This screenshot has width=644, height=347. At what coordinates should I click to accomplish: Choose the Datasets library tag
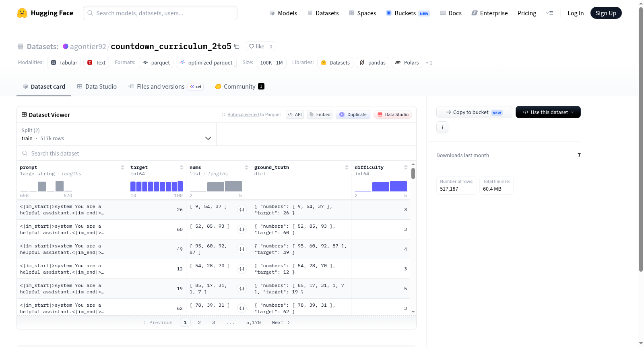pyautogui.click(x=335, y=62)
